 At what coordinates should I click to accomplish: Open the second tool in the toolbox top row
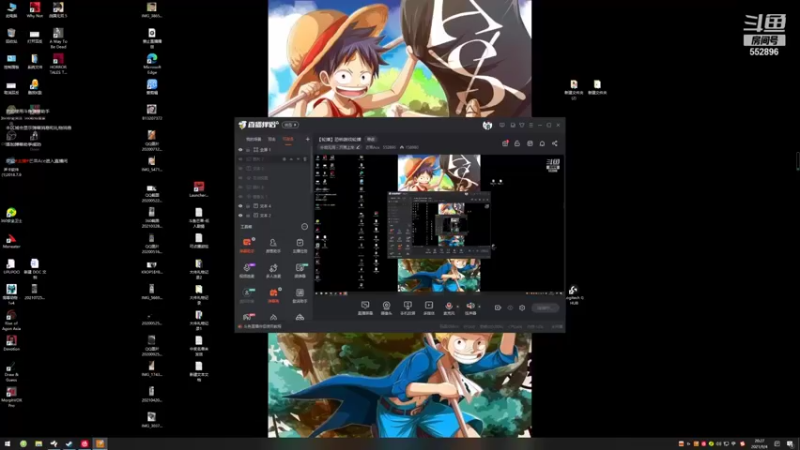click(x=273, y=245)
